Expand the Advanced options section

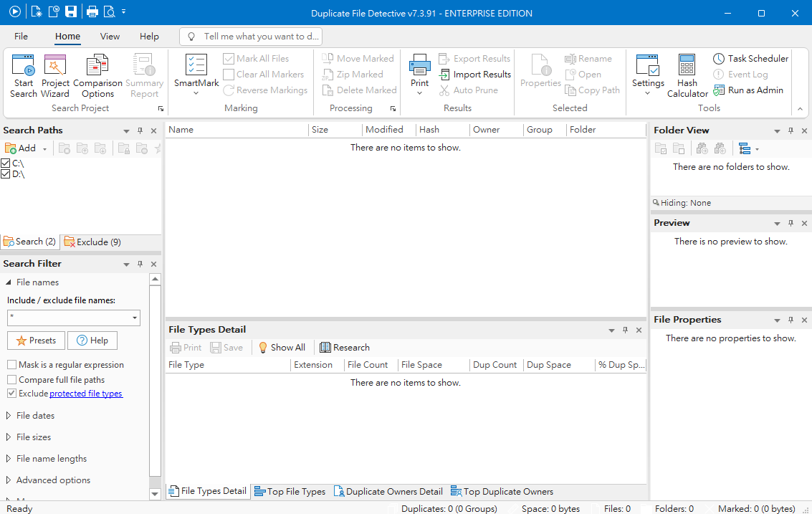(x=9, y=480)
